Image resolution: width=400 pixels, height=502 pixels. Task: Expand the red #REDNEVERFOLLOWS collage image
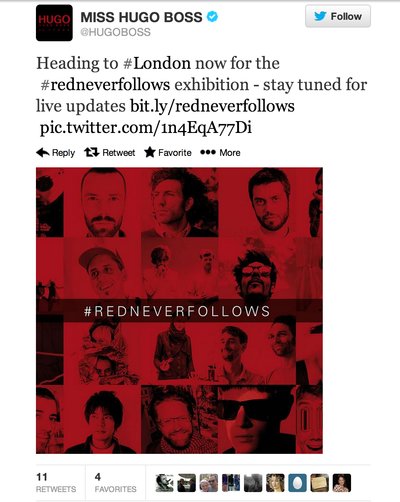pos(179,310)
